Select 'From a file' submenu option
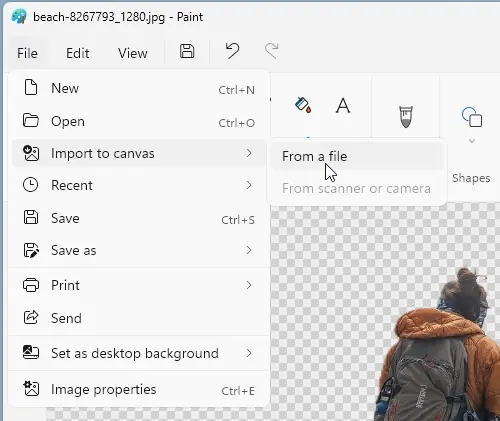 [357, 156]
